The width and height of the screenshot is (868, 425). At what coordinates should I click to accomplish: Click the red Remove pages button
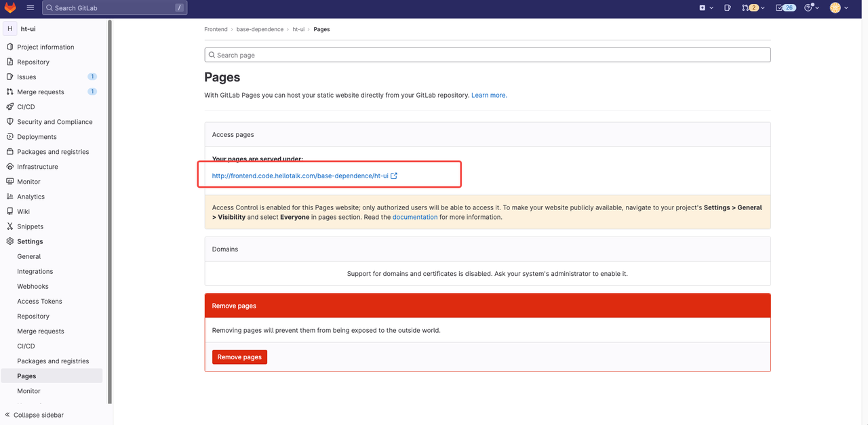239,357
